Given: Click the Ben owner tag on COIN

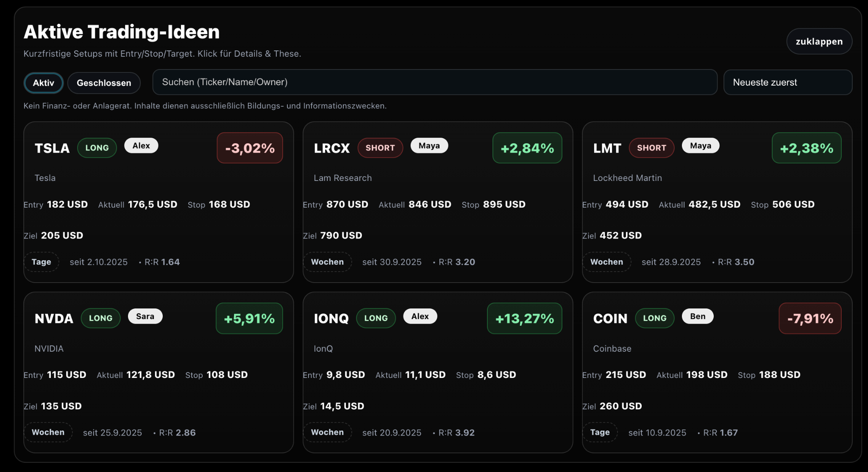Looking at the screenshot, I should click(698, 316).
